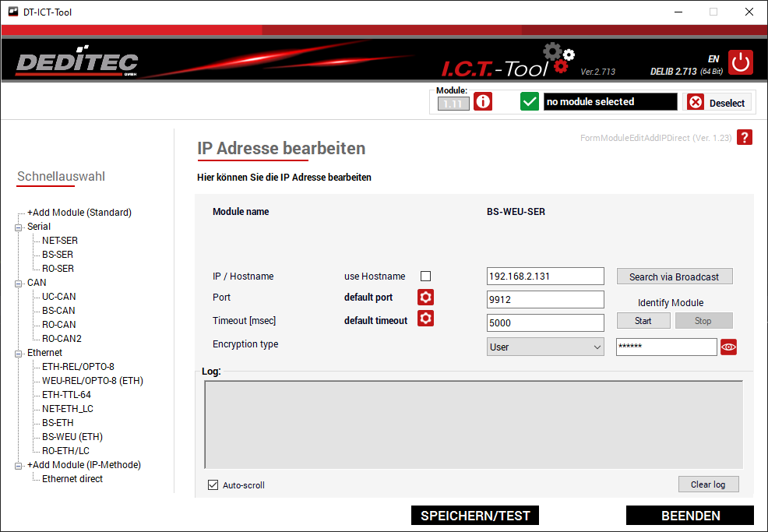
Task: Reset timeout using default timeout gear icon
Action: click(x=425, y=319)
